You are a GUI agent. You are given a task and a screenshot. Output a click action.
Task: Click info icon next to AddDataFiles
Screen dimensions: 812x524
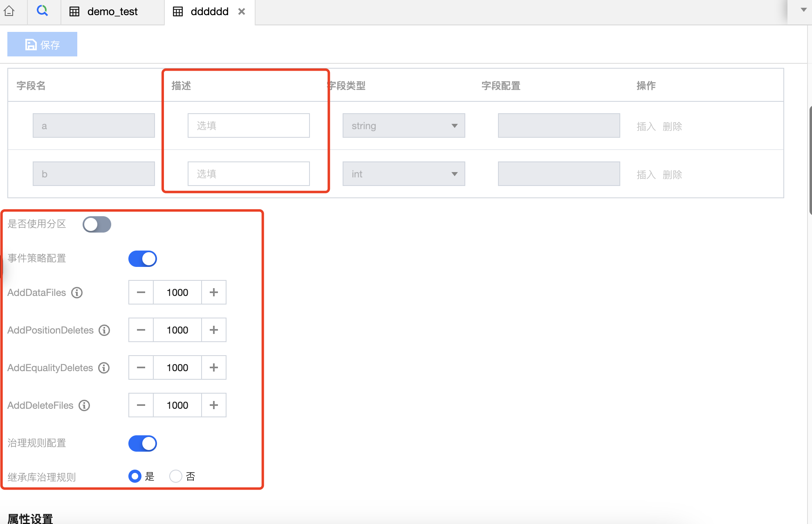77,293
